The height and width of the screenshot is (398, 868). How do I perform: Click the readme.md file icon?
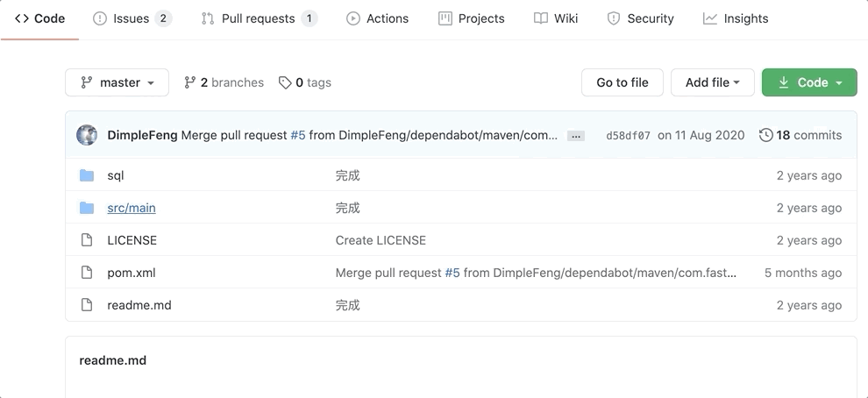point(87,305)
